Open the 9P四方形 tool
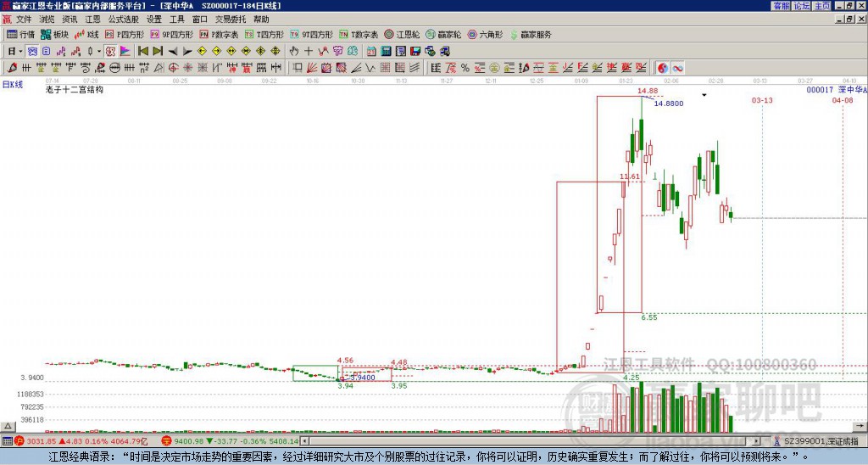Viewport: 868px width, 465px height. (x=171, y=34)
